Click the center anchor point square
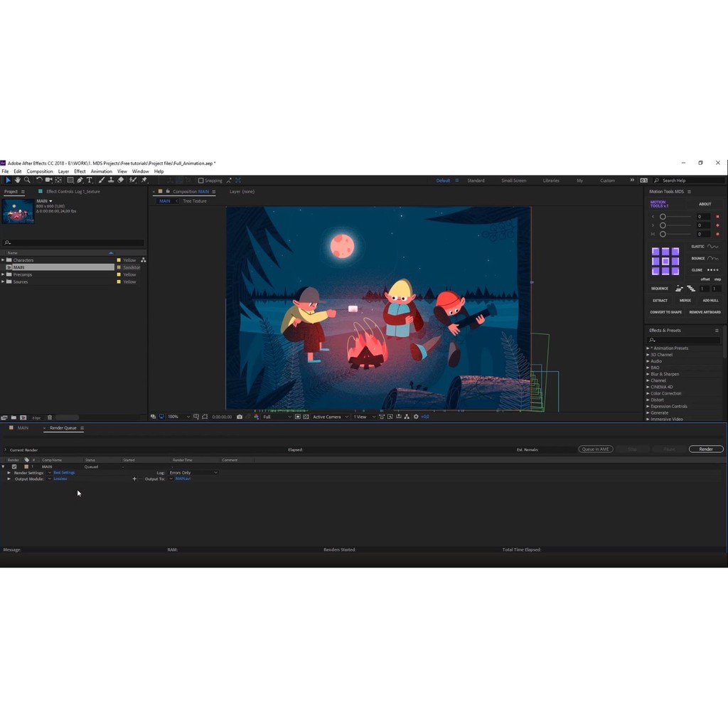Image resolution: width=728 pixels, height=728 pixels. (x=665, y=261)
